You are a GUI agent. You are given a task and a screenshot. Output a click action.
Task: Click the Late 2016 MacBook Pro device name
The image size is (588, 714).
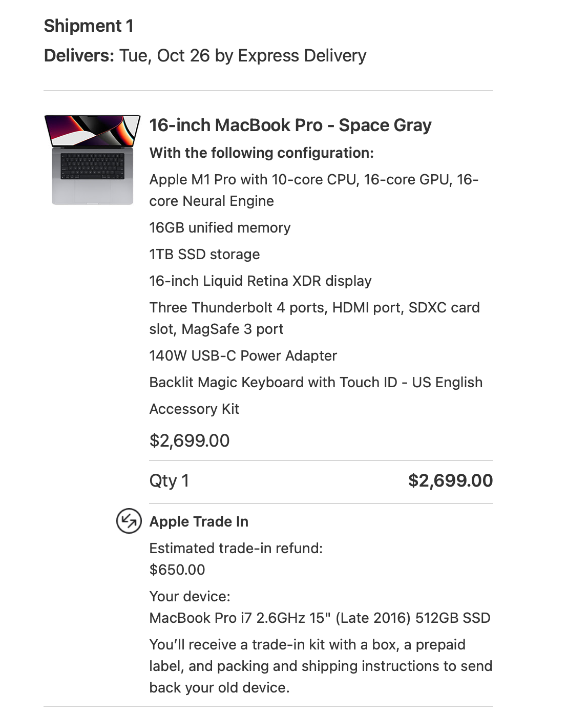coord(320,618)
